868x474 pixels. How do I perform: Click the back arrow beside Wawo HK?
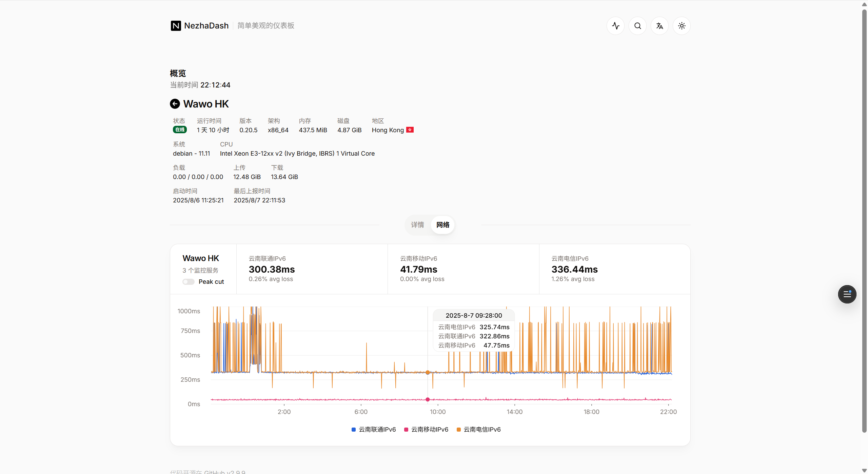(175, 104)
